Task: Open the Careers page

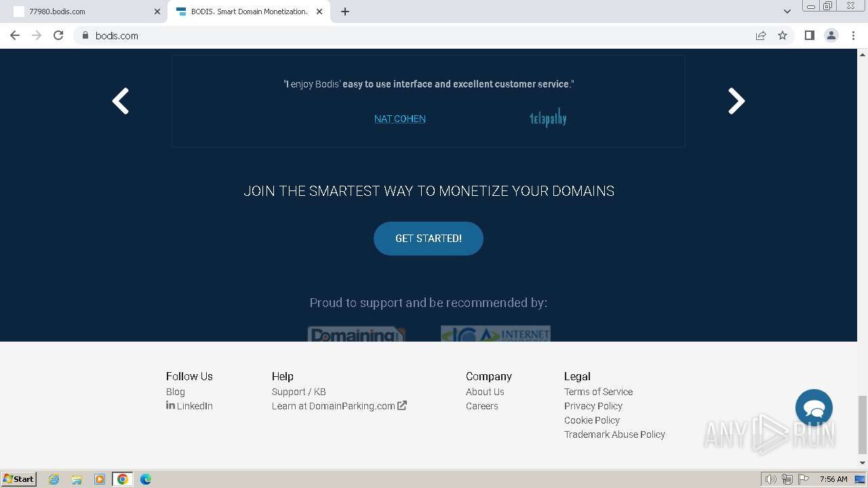Action: (482, 406)
